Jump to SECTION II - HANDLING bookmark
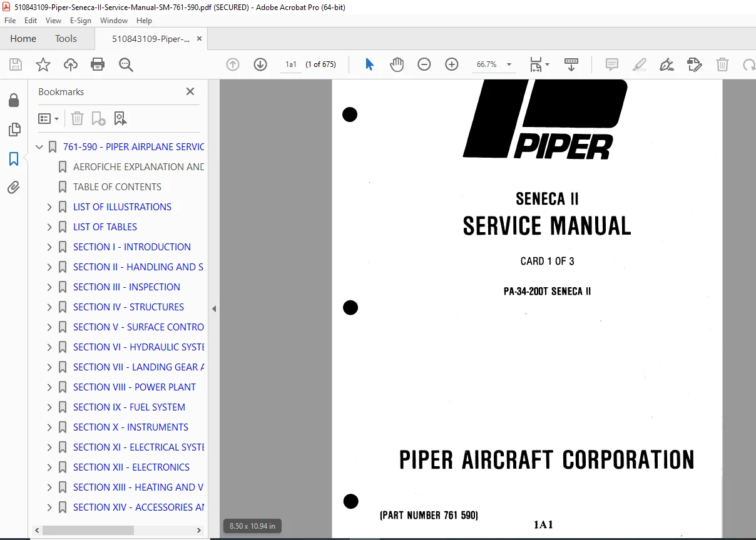 tap(138, 267)
